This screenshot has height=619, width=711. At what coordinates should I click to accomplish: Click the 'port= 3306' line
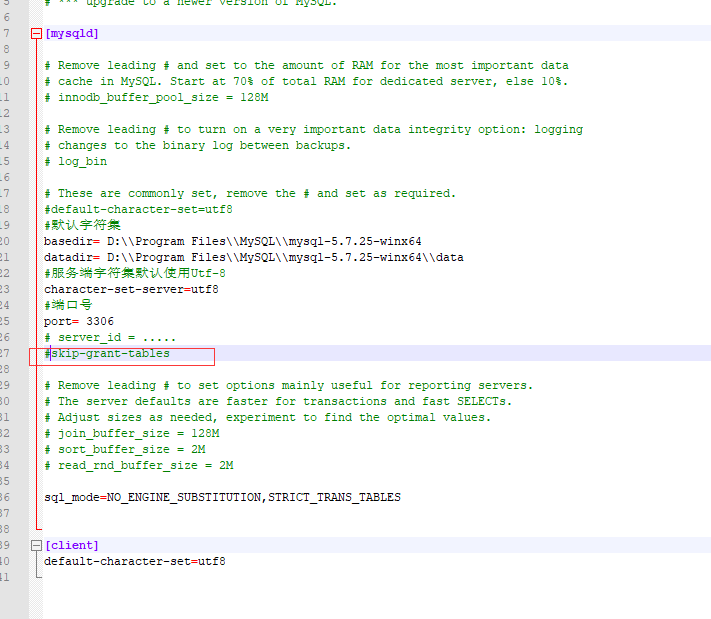79,322
